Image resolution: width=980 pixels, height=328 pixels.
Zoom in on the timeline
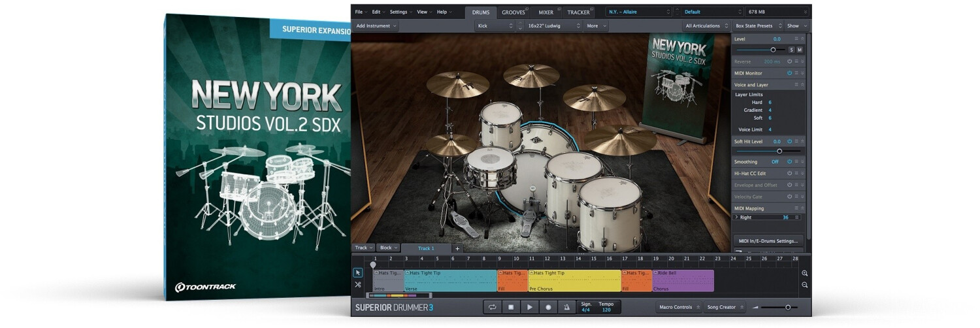(x=804, y=273)
